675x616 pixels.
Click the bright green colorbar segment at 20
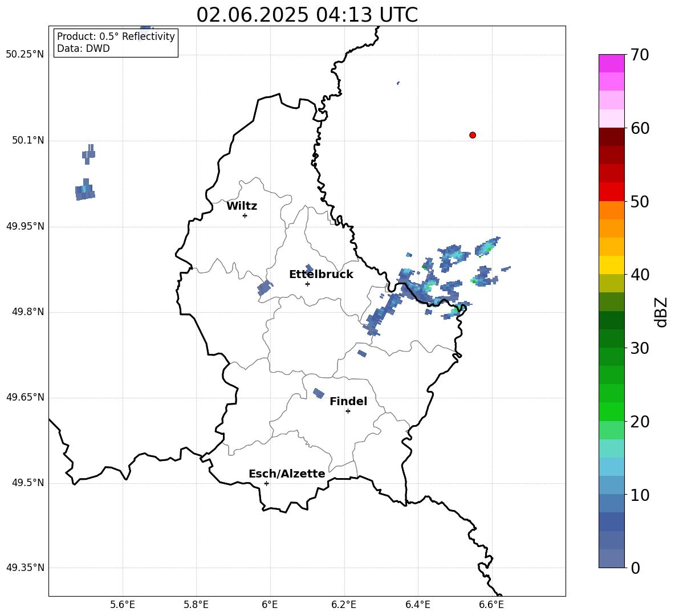click(x=611, y=411)
